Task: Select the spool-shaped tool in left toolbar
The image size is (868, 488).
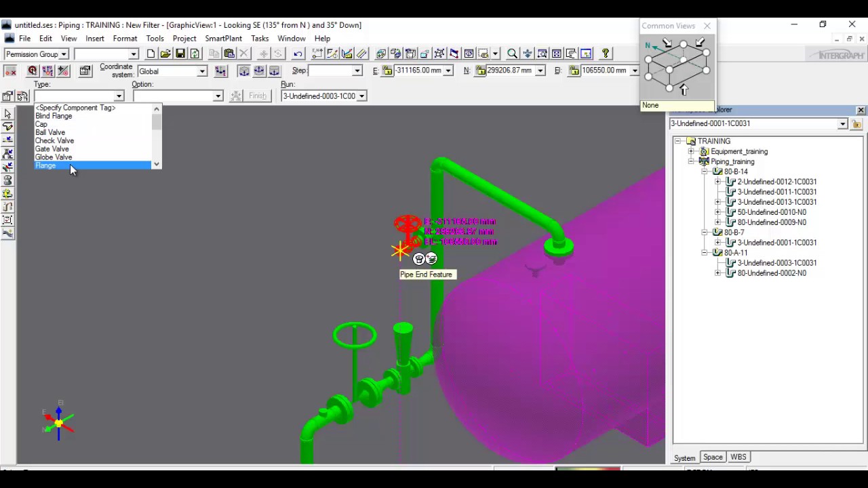Action: tap(7, 180)
